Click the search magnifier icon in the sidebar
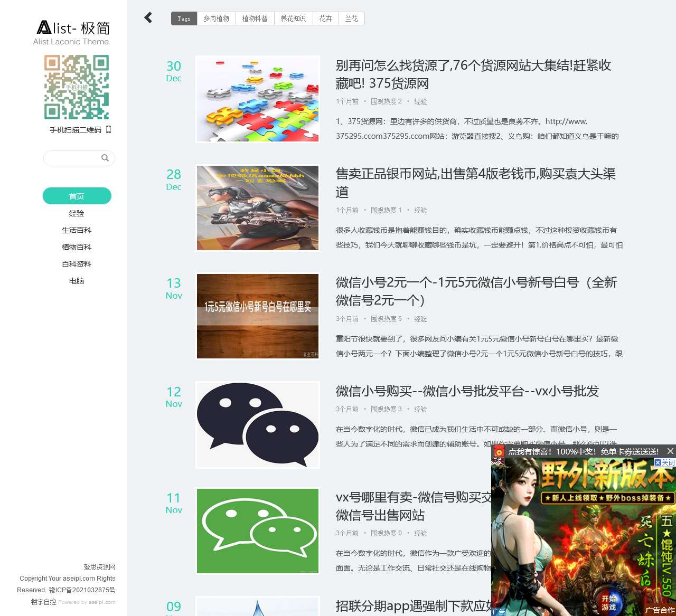Viewport: 676px width, 616px height. click(x=105, y=158)
